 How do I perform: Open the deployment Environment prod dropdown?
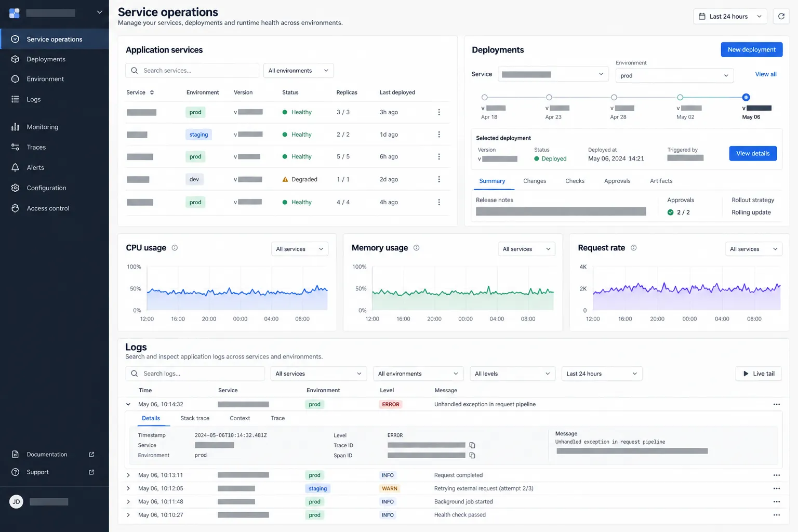[x=674, y=76]
